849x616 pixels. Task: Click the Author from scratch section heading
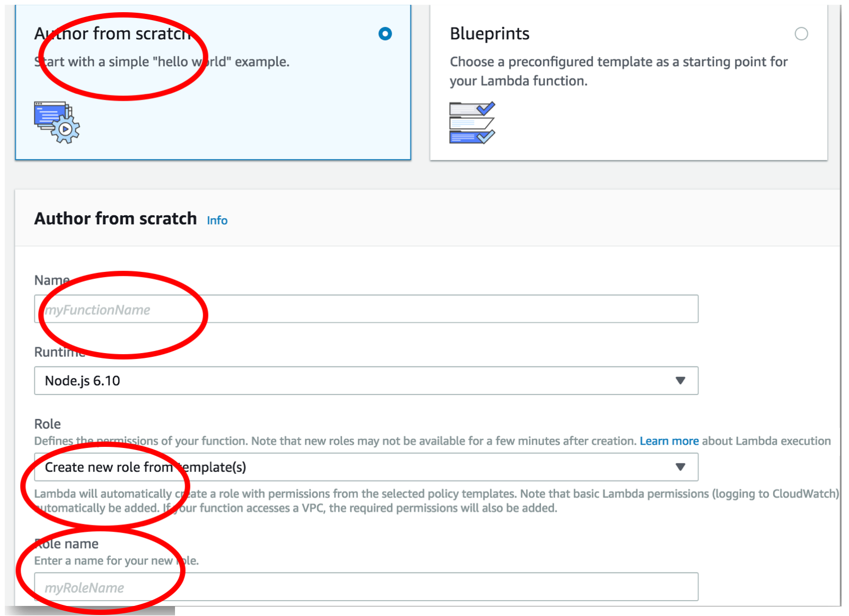[116, 218]
